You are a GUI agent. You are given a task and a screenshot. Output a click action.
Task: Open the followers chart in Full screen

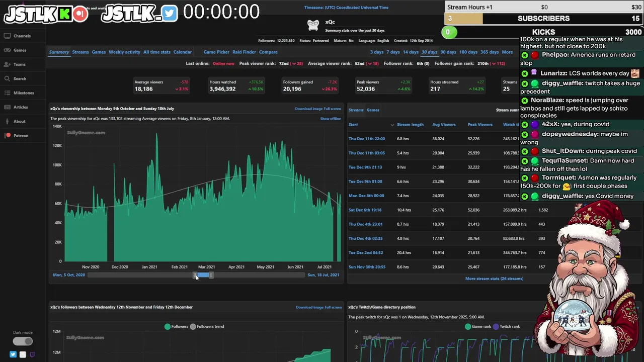click(x=333, y=307)
